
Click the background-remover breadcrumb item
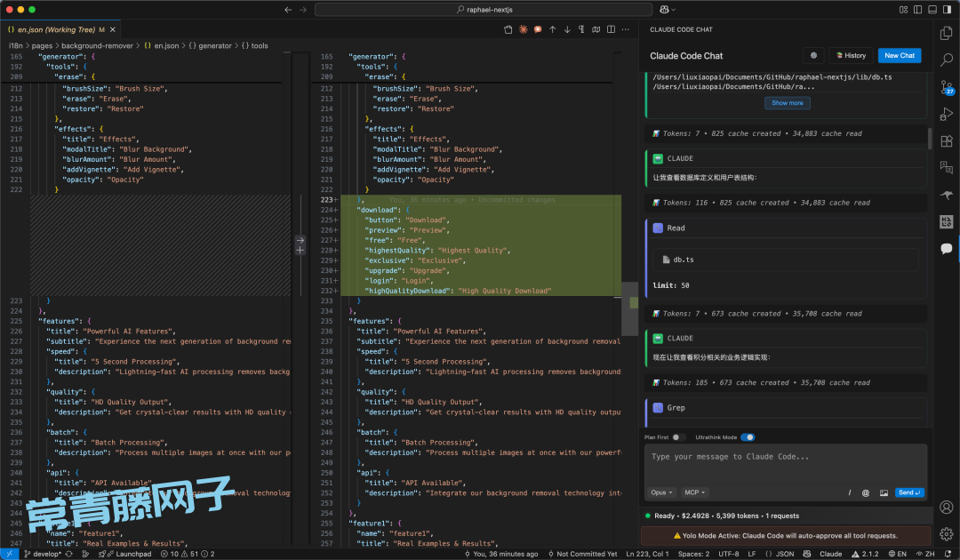pyautogui.click(x=98, y=46)
